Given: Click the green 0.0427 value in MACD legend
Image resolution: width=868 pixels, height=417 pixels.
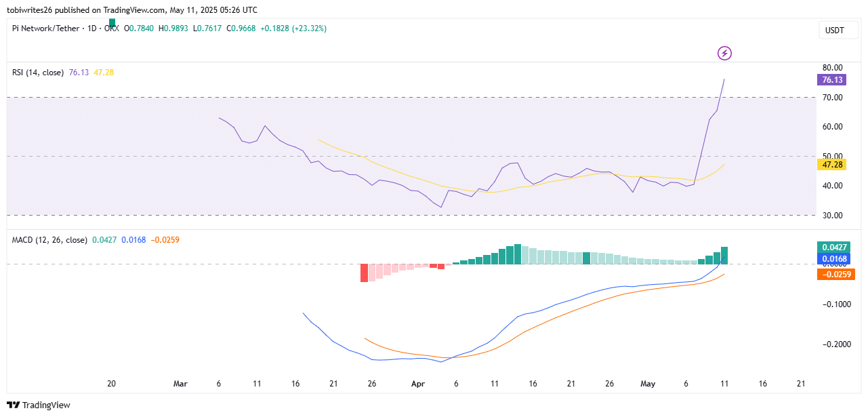Looking at the screenshot, I should click(105, 240).
